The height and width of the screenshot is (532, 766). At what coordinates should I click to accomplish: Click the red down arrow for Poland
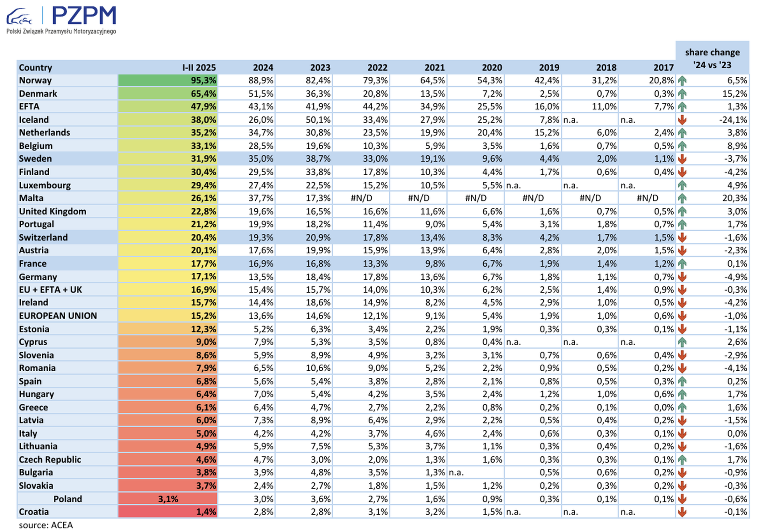click(682, 499)
